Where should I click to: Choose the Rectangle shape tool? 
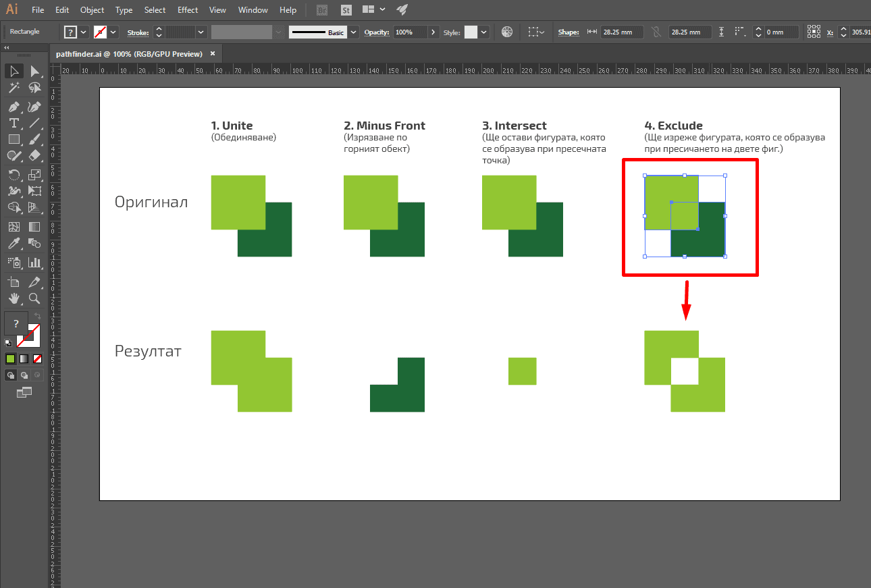tap(14, 139)
